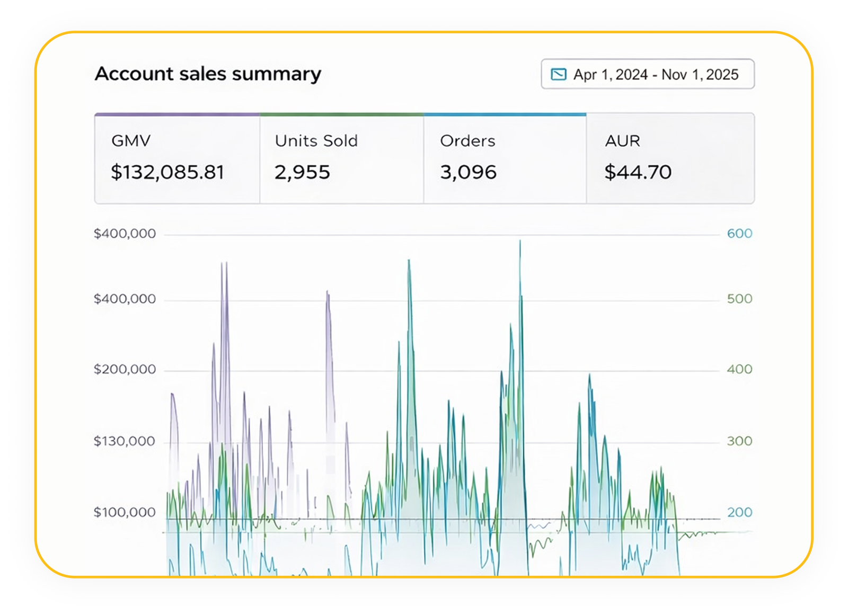Click the 600 right axis label
This screenshot has width=848, height=616.
click(739, 234)
